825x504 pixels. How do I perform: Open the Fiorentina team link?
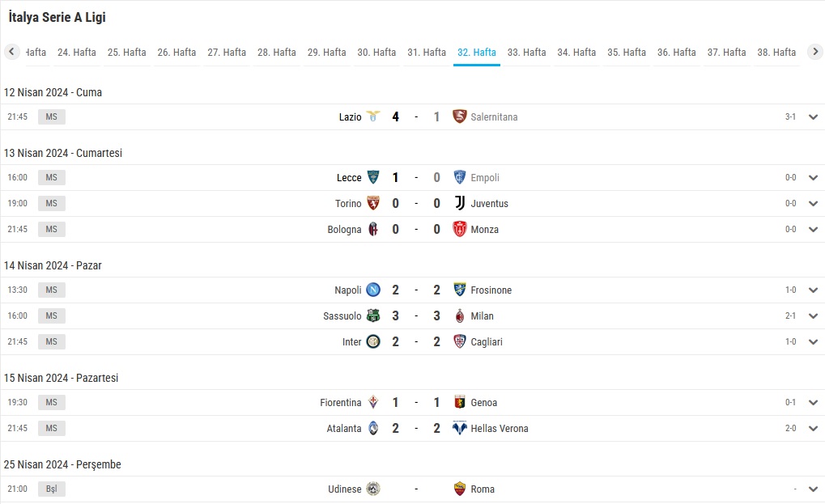pyautogui.click(x=340, y=403)
